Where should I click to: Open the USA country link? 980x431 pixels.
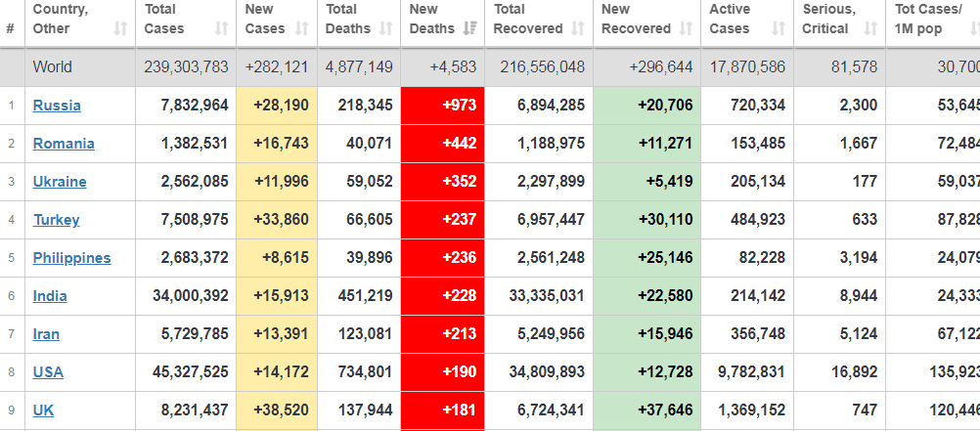[48, 371]
